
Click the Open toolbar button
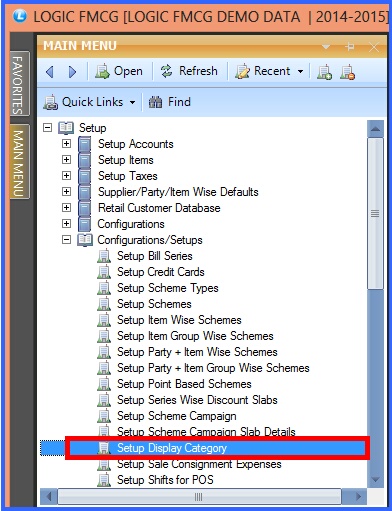[x=119, y=71]
